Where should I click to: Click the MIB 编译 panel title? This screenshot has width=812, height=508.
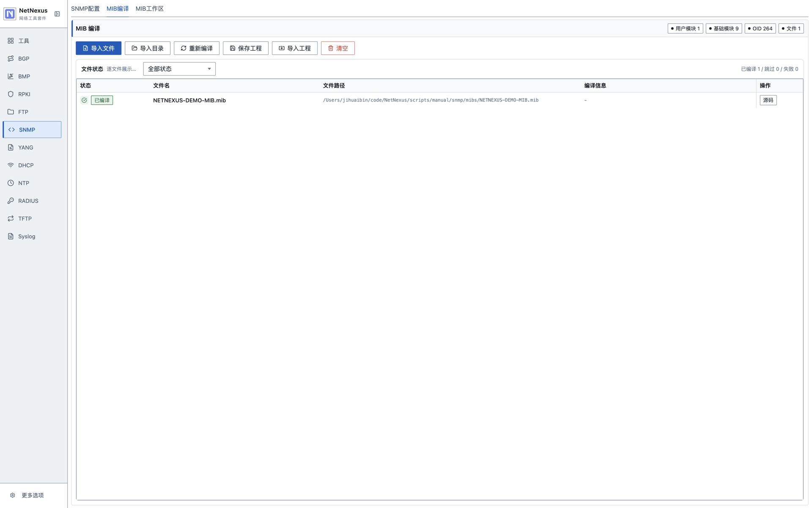coord(88,28)
